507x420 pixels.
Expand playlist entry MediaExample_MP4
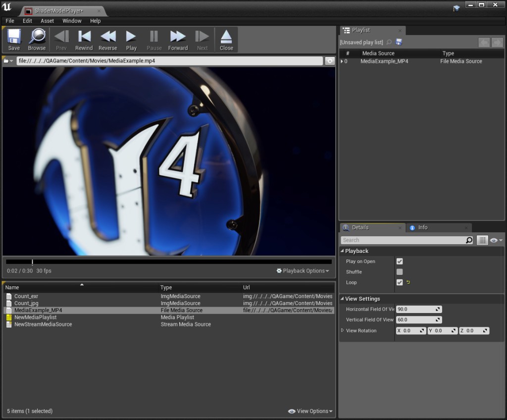pos(342,61)
